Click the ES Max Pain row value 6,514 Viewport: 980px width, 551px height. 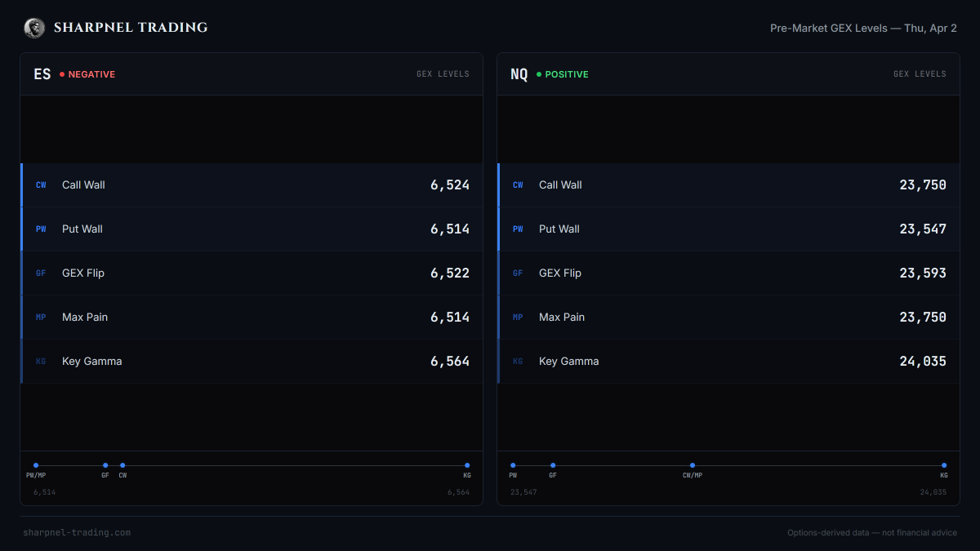[x=450, y=318]
